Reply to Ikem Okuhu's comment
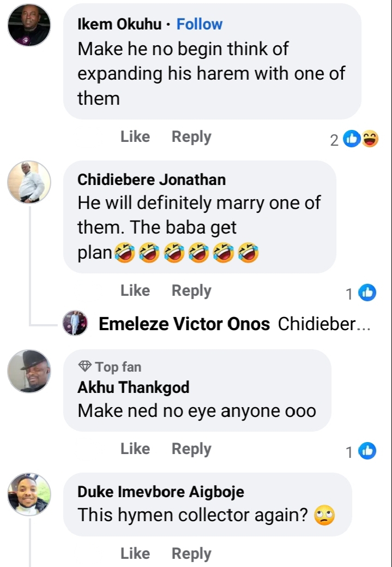The width and height of the screenshot is (392, 567). coord(191,137)
